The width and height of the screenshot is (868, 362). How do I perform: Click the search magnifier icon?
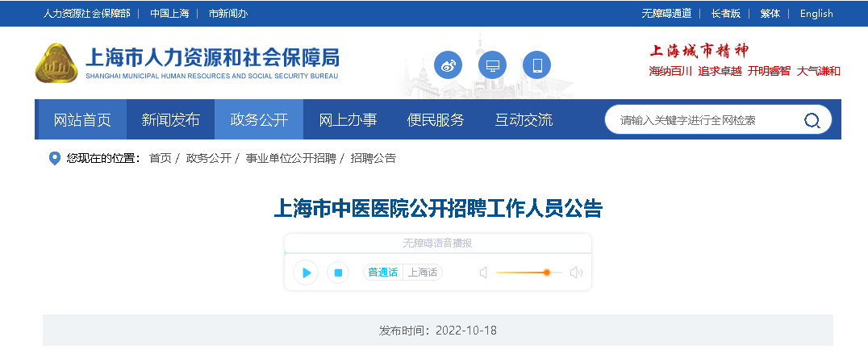click(x=812, y=120)
